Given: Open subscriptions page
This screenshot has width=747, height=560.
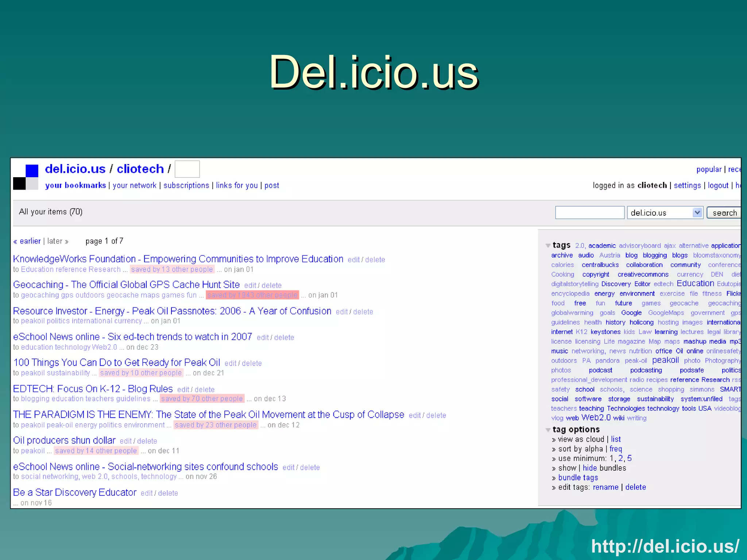Looking at the screenshot, I should (186, 185).
